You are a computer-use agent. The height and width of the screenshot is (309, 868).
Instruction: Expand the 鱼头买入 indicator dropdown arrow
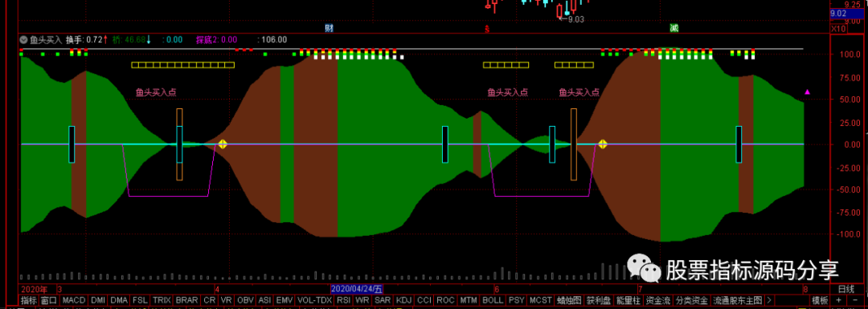tap(23, 40)
